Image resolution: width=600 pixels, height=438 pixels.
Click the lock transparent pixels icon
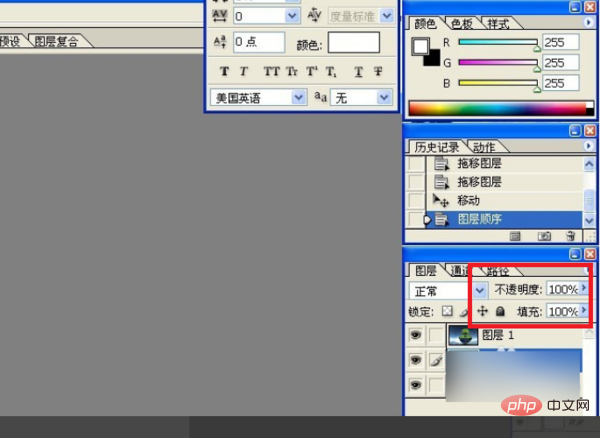tap(447, 311)
